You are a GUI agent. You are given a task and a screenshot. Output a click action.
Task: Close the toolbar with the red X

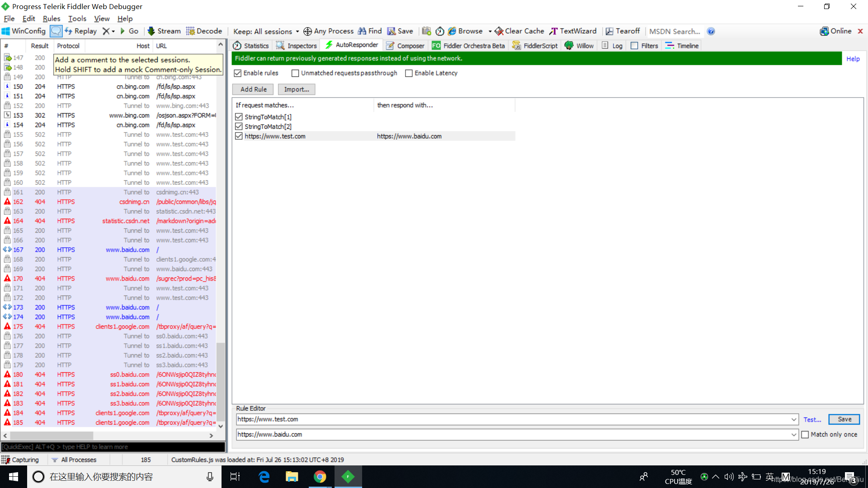860,31
